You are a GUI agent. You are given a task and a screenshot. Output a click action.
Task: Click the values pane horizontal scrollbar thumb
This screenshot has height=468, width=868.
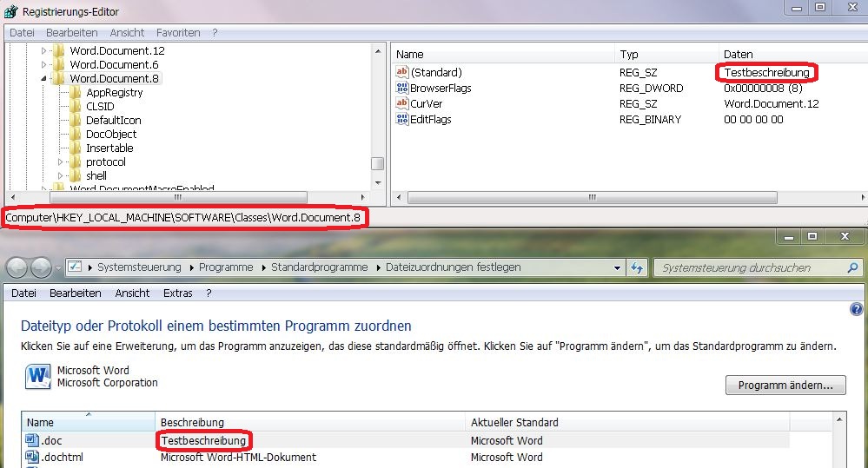coord(593,197)
